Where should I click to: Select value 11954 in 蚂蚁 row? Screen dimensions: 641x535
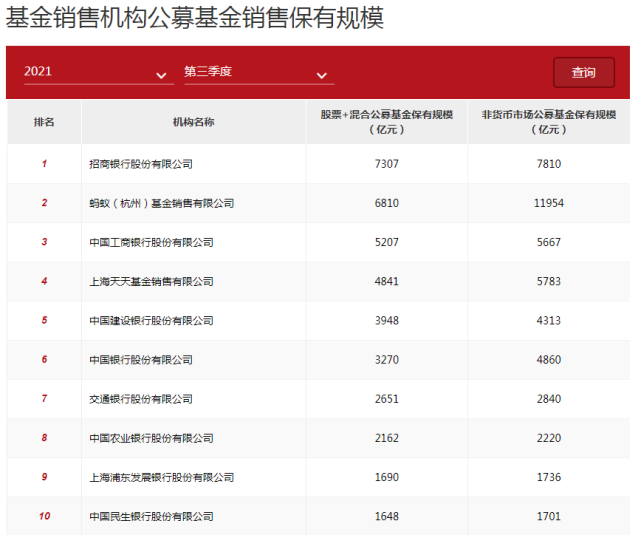click(549, 203)
